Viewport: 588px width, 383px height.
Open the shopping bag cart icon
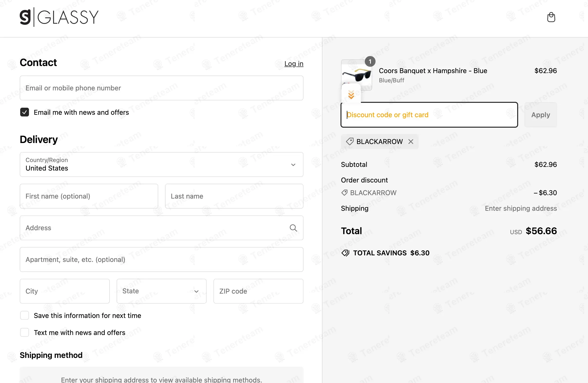click(x=551, y=17)
